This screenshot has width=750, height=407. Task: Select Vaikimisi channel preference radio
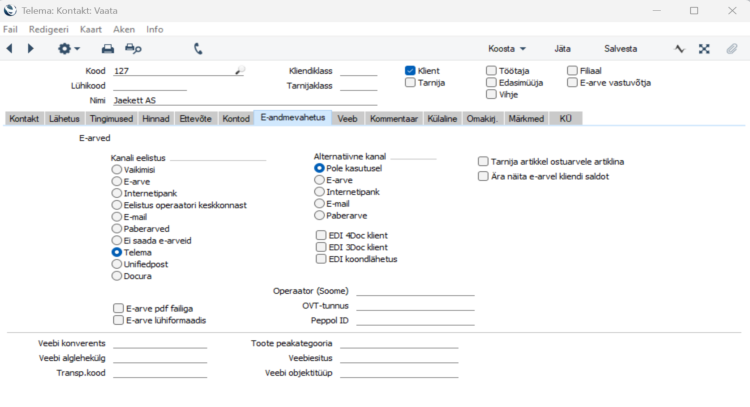(x=116, y=169)
